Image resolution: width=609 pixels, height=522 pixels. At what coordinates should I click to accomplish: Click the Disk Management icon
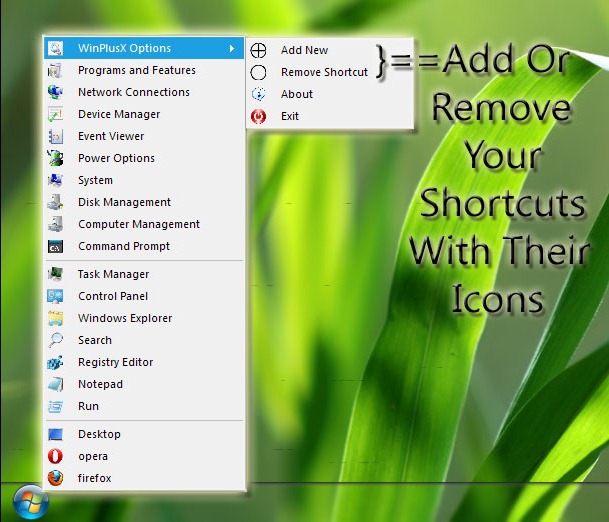point(55,202)
